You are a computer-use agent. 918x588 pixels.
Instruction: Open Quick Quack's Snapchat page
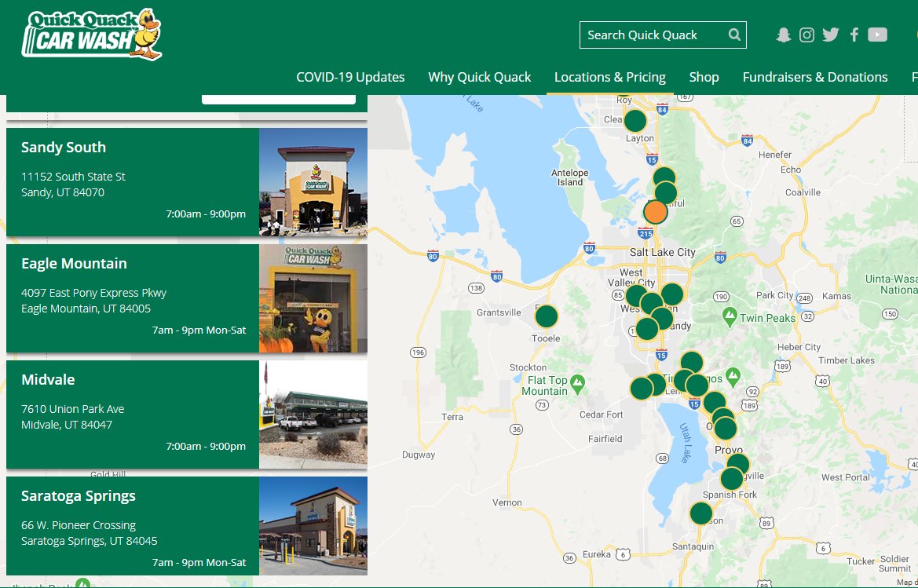pos(784,35)
